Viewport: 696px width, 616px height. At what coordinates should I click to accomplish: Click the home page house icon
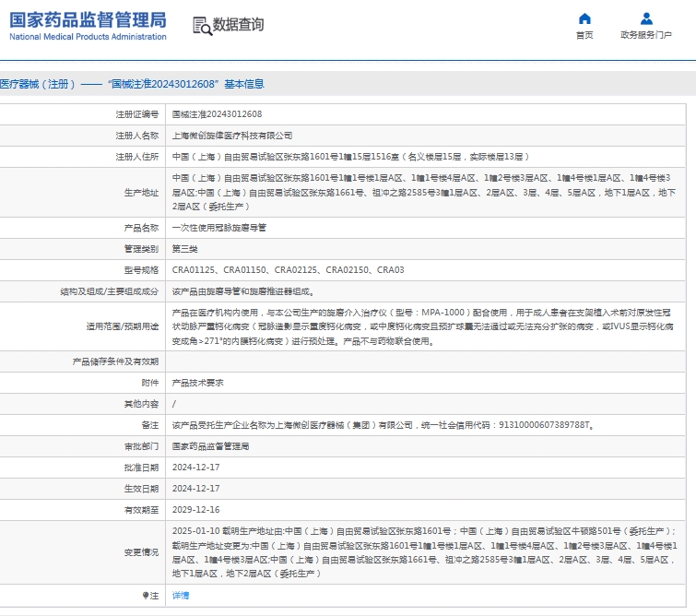click(x=584, y=18)
